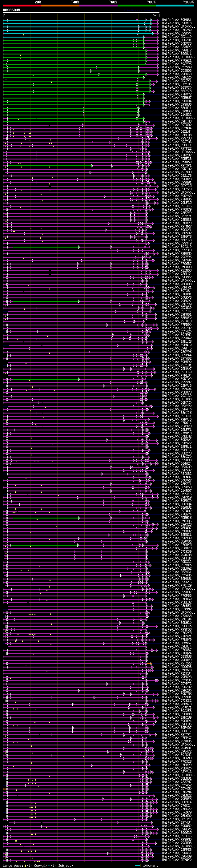Viewport: 197px width, 868px height.
Task: Select the UniRef100_A9STA3 label
Action: [x=177, y=142]
